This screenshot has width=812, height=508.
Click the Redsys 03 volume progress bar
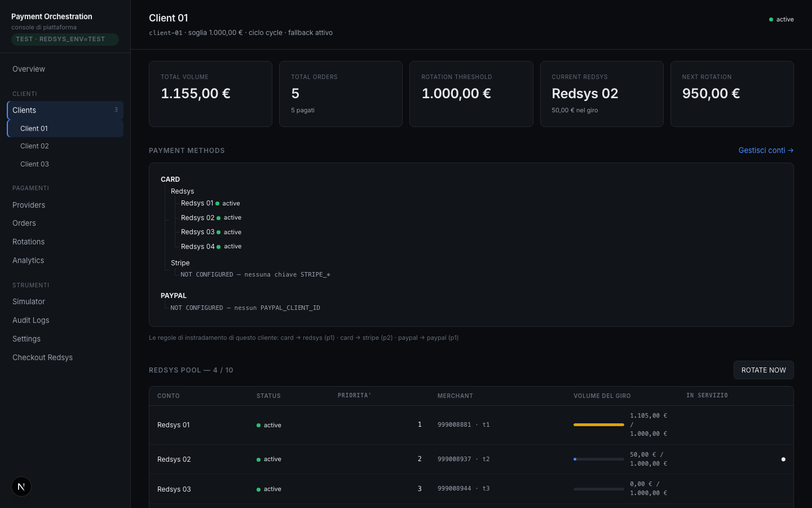599,489
